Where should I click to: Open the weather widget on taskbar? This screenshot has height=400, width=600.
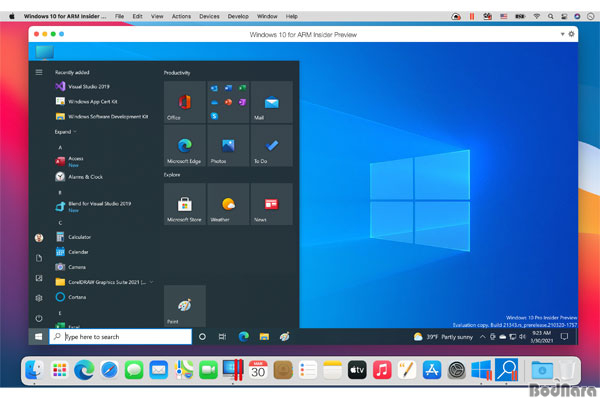coord(443,337)
